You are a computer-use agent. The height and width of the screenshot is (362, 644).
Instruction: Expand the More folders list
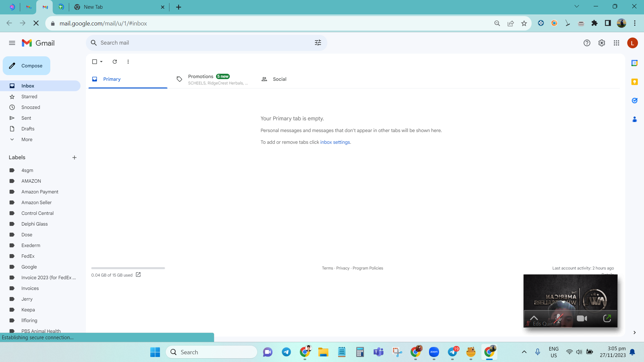pos(40,139)
